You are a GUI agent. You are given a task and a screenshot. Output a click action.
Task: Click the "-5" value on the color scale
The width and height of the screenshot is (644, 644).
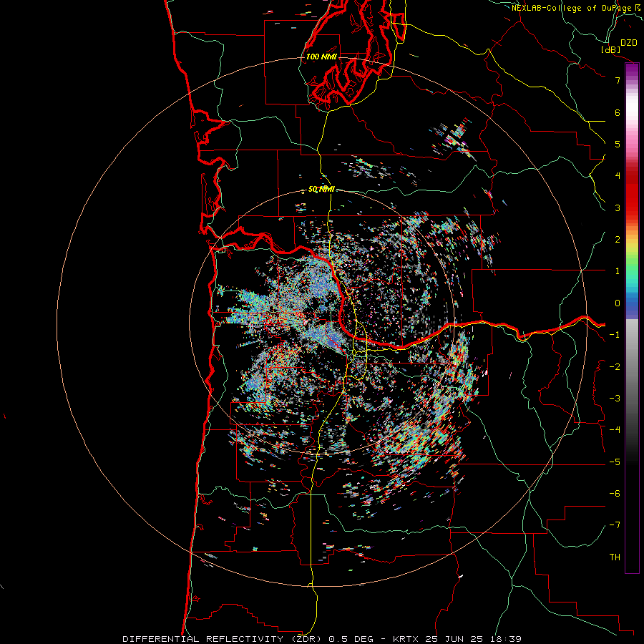(615, 462)
